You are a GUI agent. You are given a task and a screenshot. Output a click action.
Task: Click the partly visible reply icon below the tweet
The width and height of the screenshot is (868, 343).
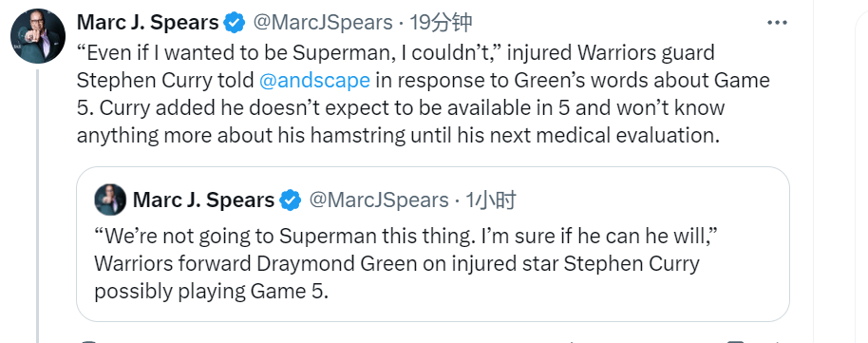[88, 341]
